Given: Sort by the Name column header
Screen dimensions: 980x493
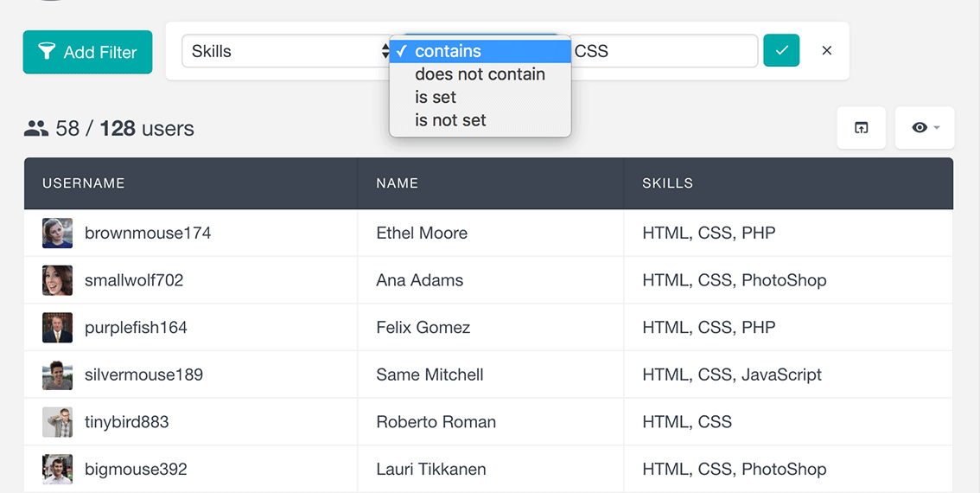Looking at the screenshot, I should tap(398, 183).
